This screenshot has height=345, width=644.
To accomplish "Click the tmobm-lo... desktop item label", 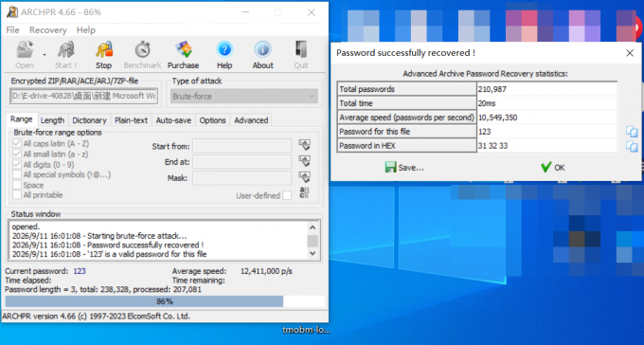I will (x=307, y=330).
